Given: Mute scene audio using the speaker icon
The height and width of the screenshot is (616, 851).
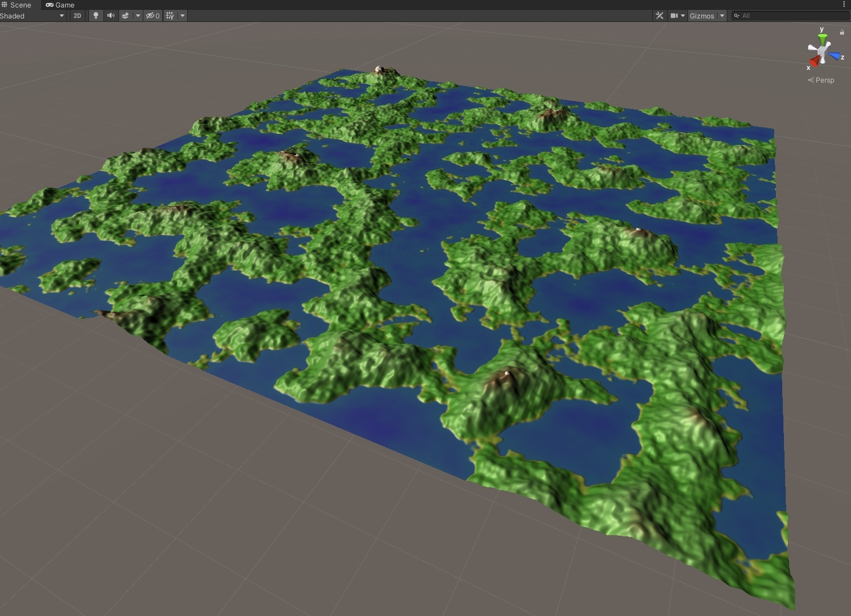Looking at the screenshot, I should click(111, 16).
